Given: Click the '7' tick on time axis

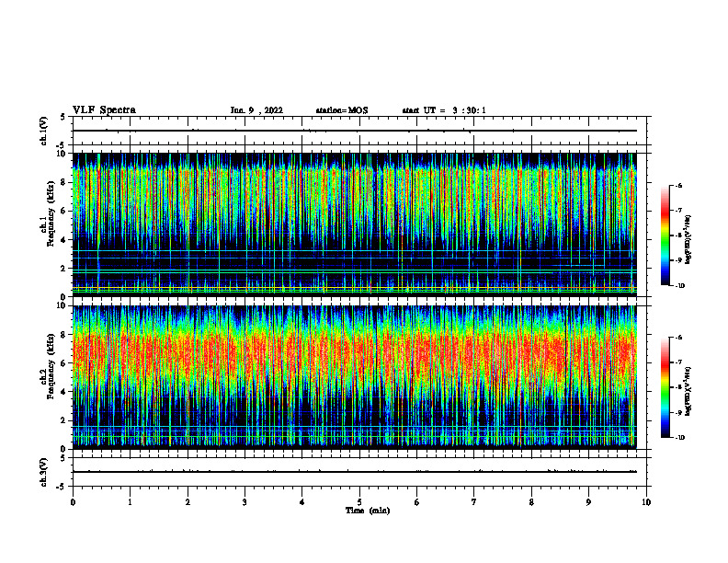Looking at the screenshot, I should tap(474, 502).
